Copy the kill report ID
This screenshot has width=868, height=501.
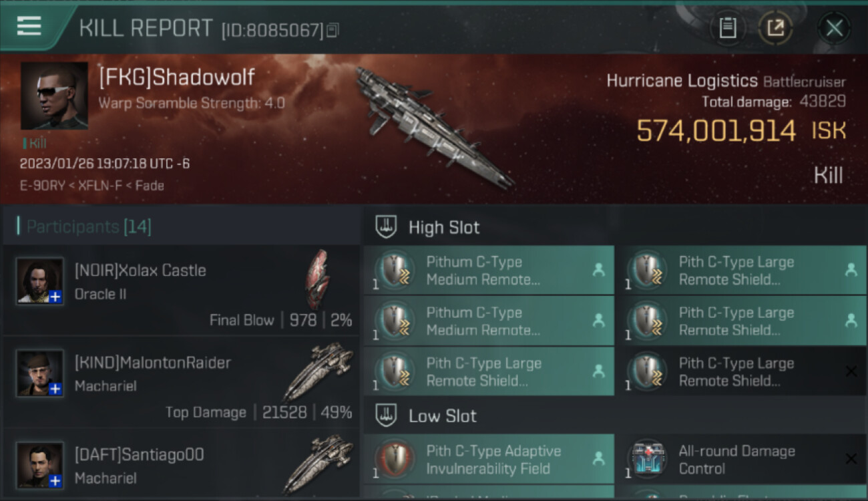click(x=333, y=30)
